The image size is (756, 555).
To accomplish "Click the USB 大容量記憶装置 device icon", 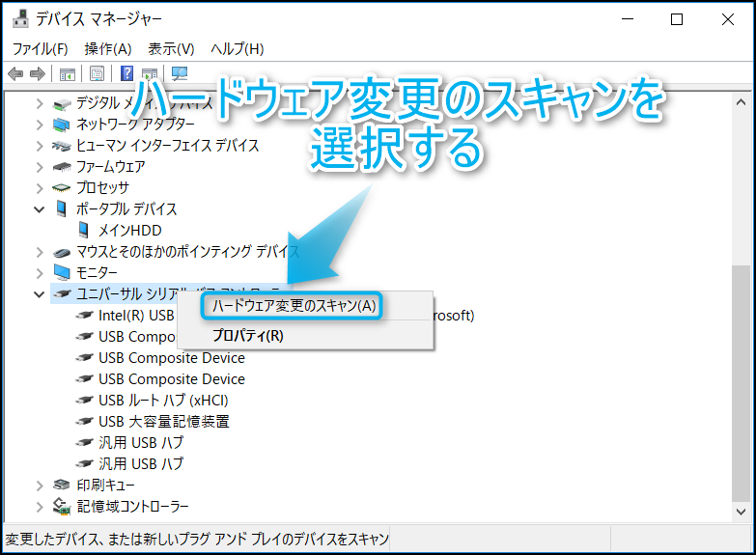I will coord(86,422).
